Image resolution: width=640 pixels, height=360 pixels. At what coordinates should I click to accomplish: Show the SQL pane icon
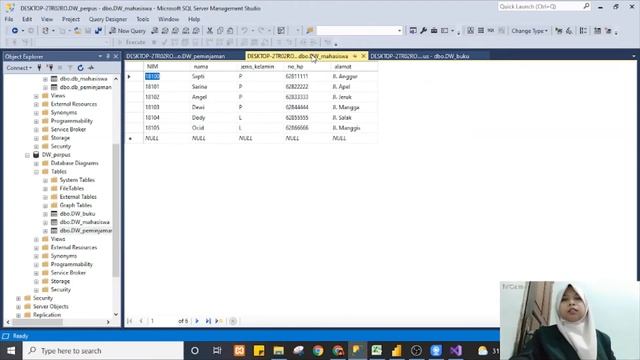pos(491,31)
